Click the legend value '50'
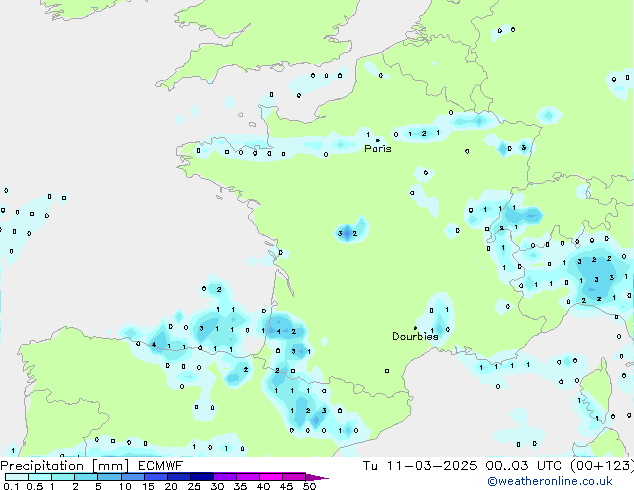 click(x=310, y=486)
